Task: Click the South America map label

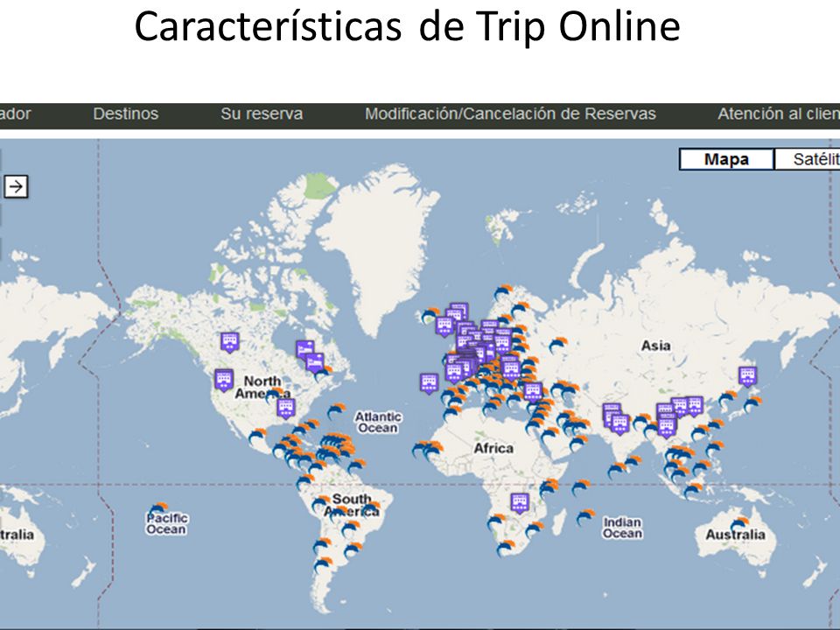Action: [x=351, y=505]
